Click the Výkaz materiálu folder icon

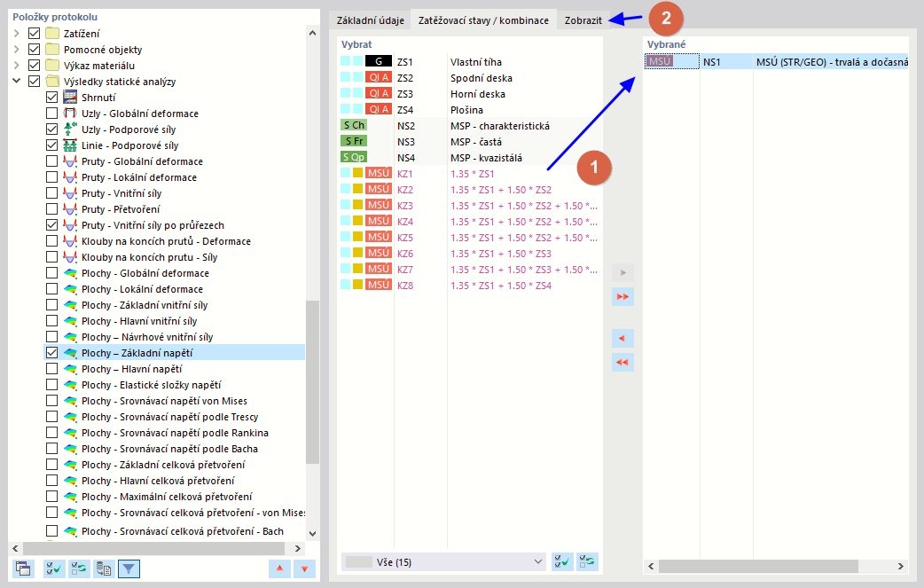tap(52, 65)
